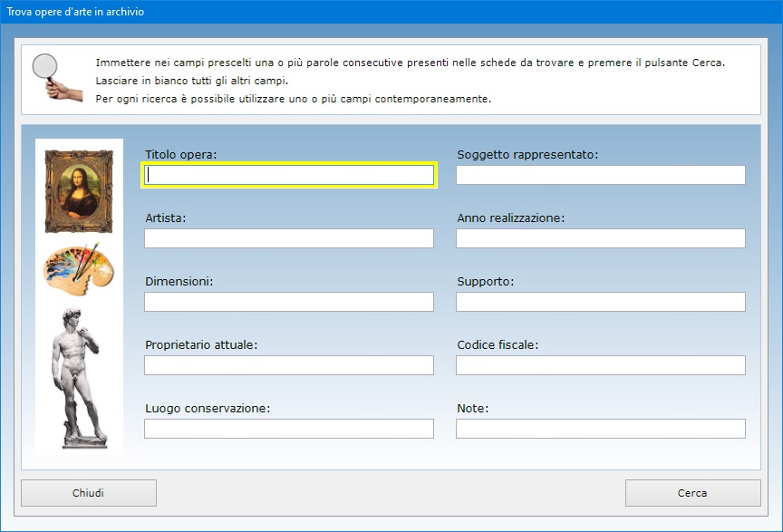This screenshot has height=532, width=783.
Task: Click into the Artista text field
Action: tap(289, 238)
